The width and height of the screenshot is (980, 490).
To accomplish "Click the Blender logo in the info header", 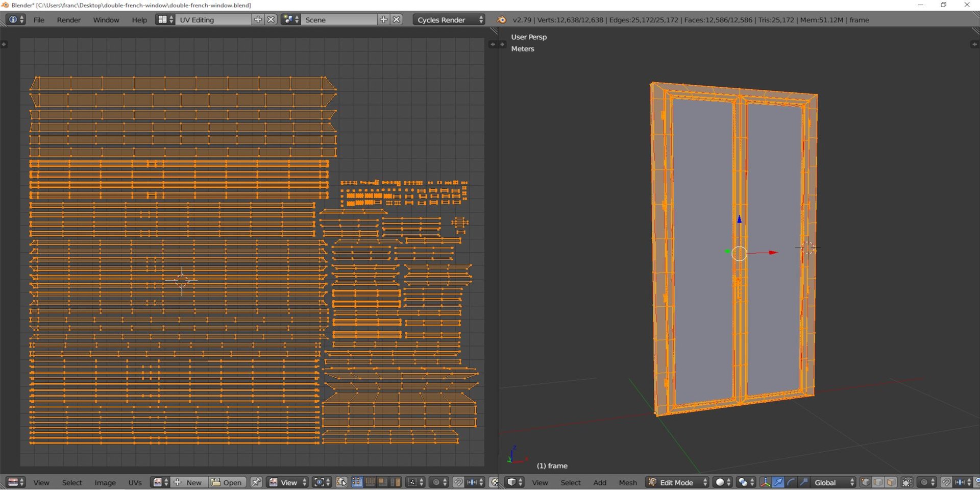I will [502, 19].
